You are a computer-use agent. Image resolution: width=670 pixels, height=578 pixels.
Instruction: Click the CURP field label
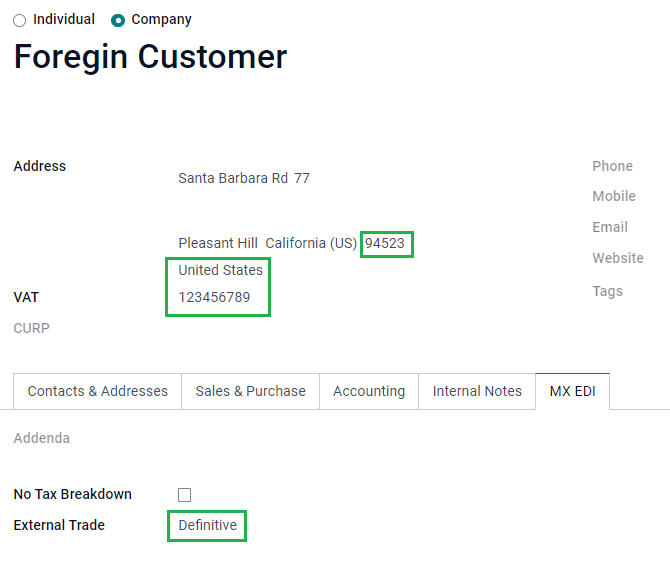[x=31, y=328]
